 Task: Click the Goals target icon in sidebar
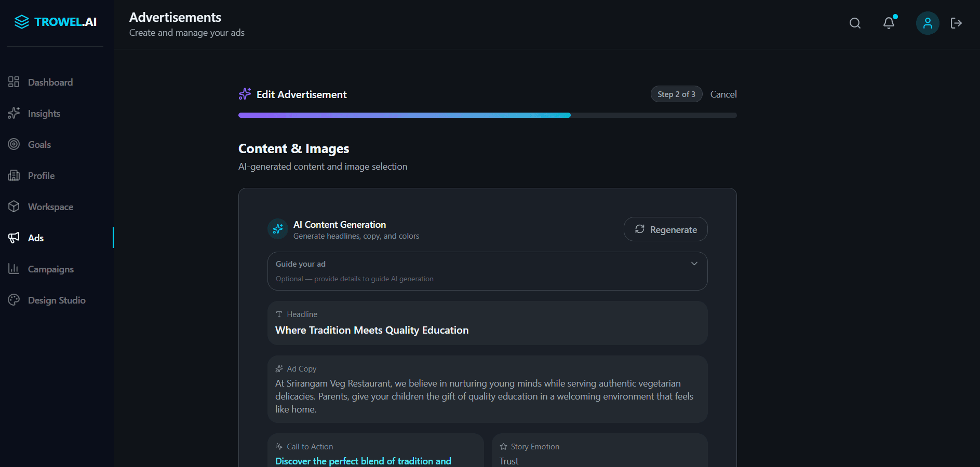click(14, 144)
